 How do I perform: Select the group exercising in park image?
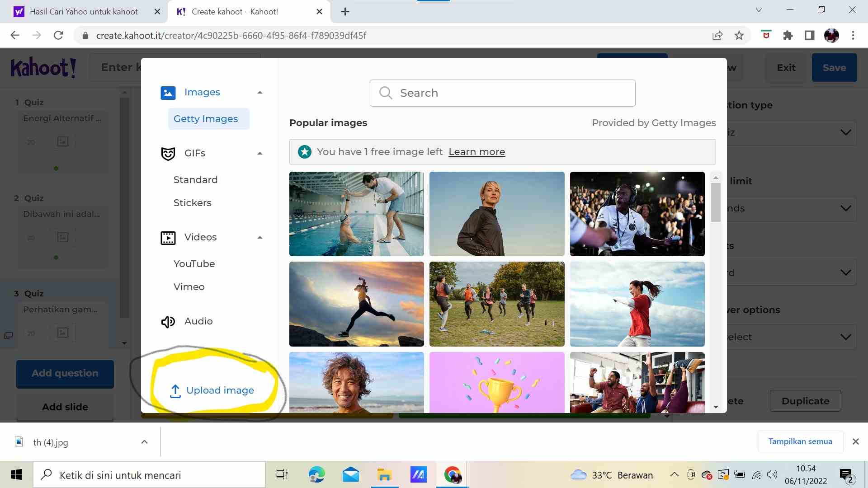coord(496,304)
